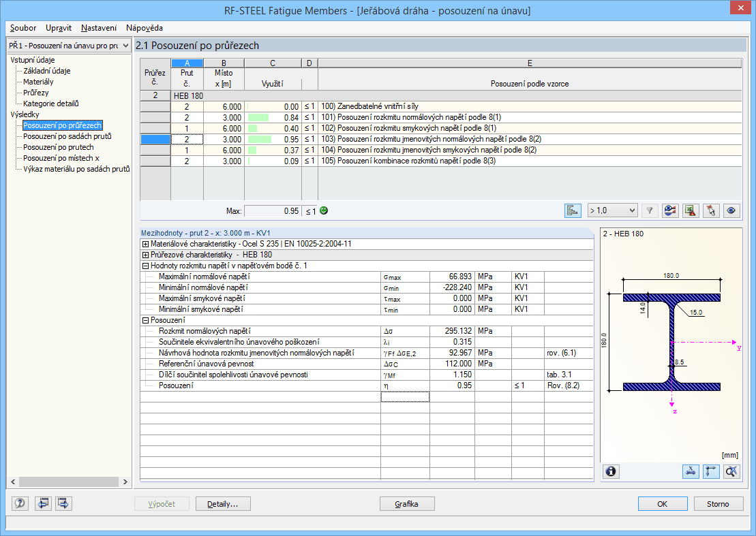Open the Soubor menu

[23, 28]
